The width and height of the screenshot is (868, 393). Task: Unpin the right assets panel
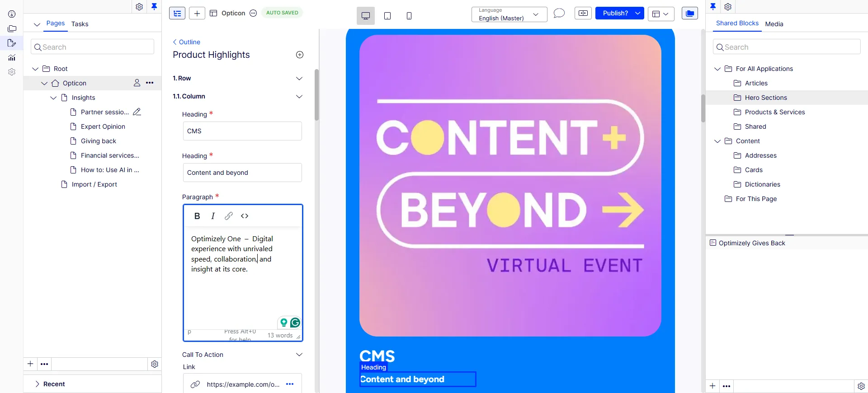[713, 6]
